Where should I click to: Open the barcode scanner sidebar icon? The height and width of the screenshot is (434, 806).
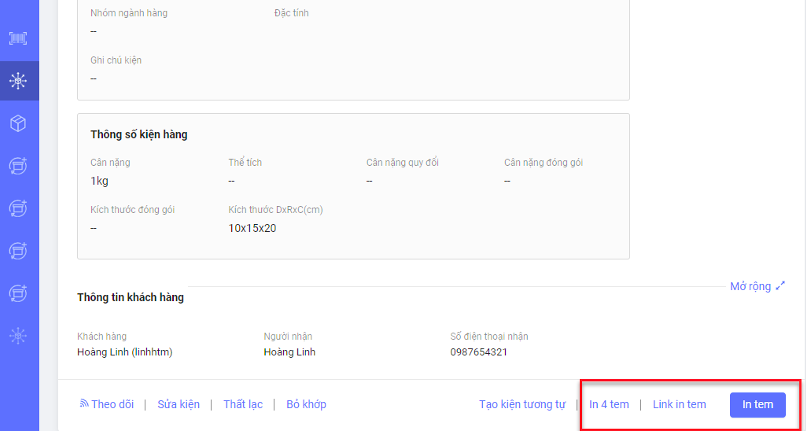coord(18,38)
